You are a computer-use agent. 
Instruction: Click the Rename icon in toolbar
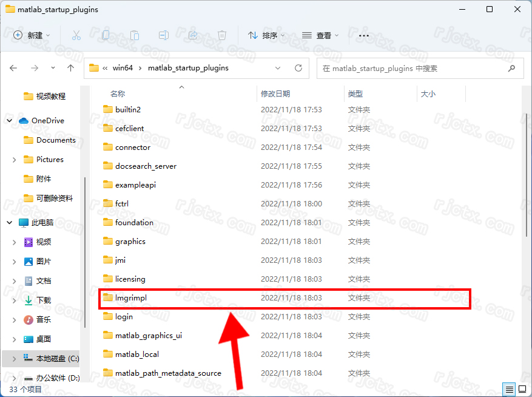point(164,35)
